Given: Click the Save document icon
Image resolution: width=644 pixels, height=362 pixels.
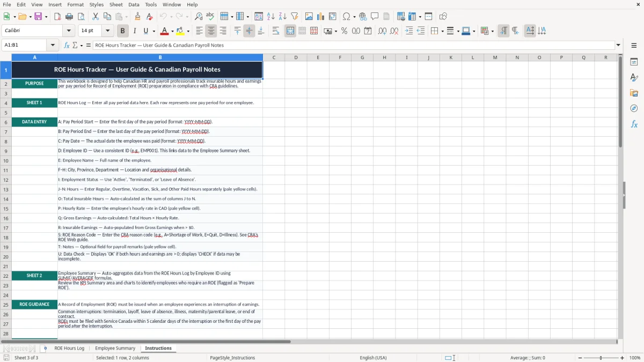Looking at the screenshot, I should click(38, 17).
